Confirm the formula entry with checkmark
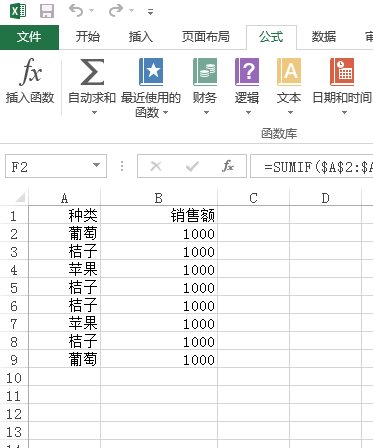This screenshot has width=373, height=448. click(x=192, y=166)
